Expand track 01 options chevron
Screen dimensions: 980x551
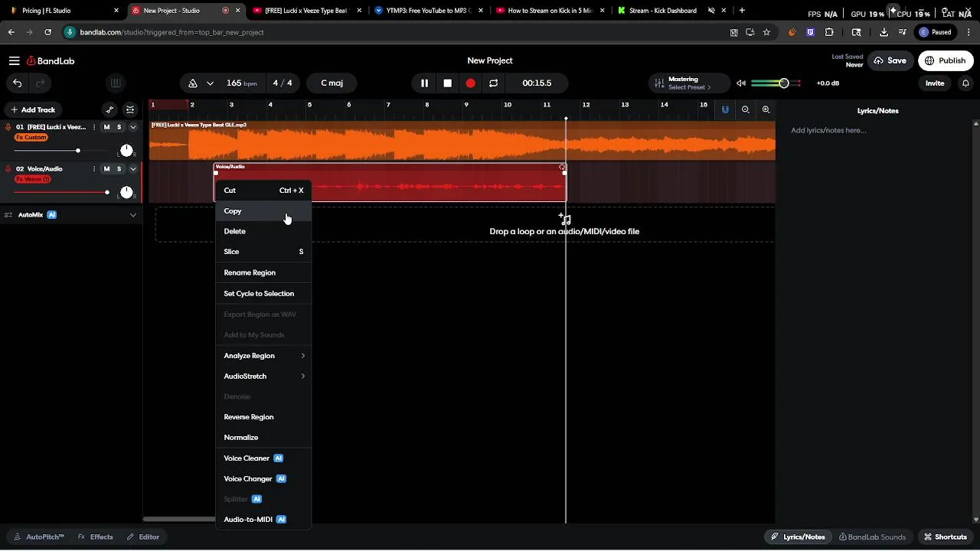132,127
